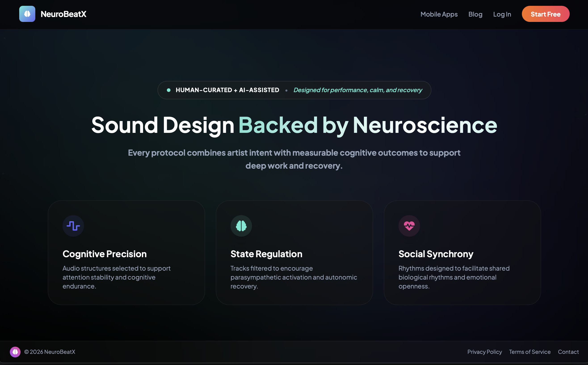
Task: Click the teal brain icon on State Regulation card
Action: click(x=241, y=226)
